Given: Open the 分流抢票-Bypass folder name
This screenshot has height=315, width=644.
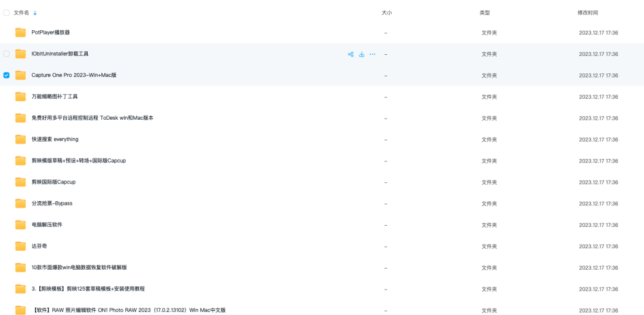Looking at the screenshot, I should click(52, 203).
